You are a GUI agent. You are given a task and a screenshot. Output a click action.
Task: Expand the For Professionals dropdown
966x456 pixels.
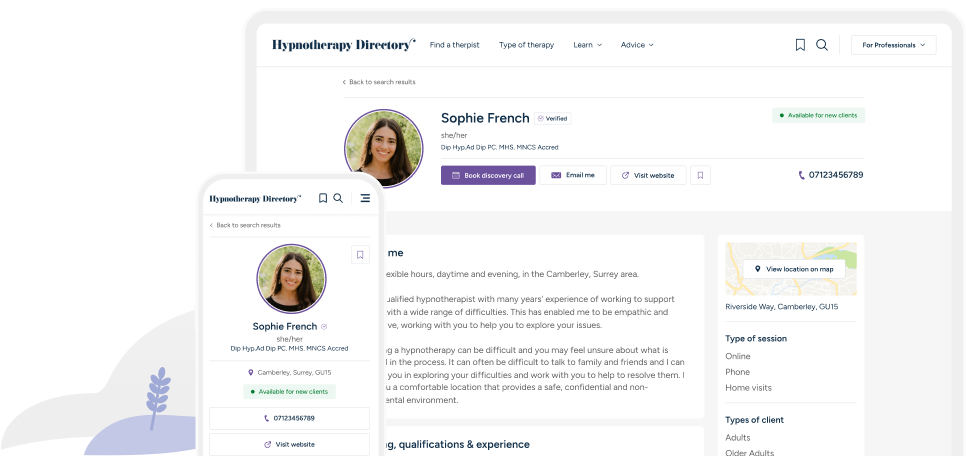(x=893, y=45)
